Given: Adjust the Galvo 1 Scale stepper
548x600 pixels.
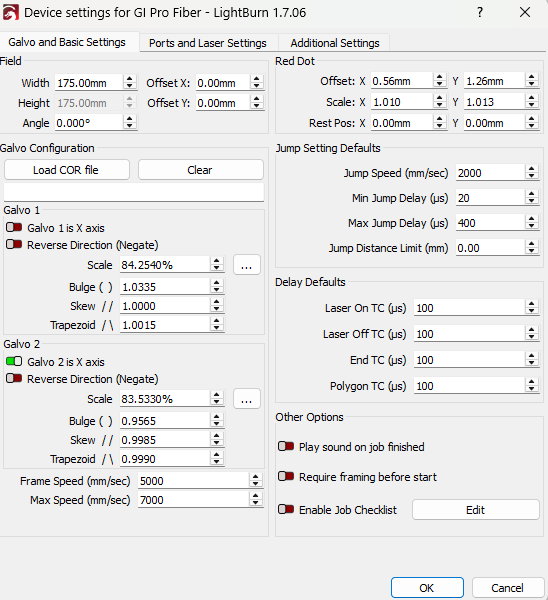Looking at the screenshot, I should (217, 264).
